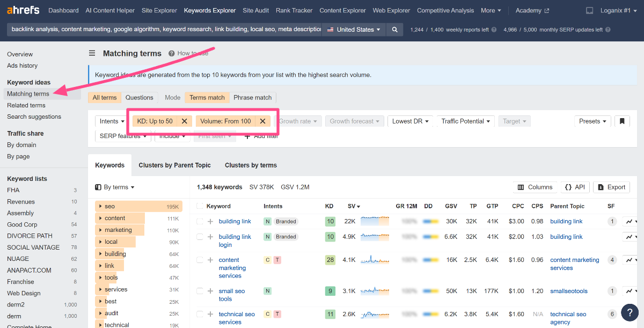This screenshot has height=328, width=644.
Task: Click the bookmark saved filters icon
Action: pos(622,121)
